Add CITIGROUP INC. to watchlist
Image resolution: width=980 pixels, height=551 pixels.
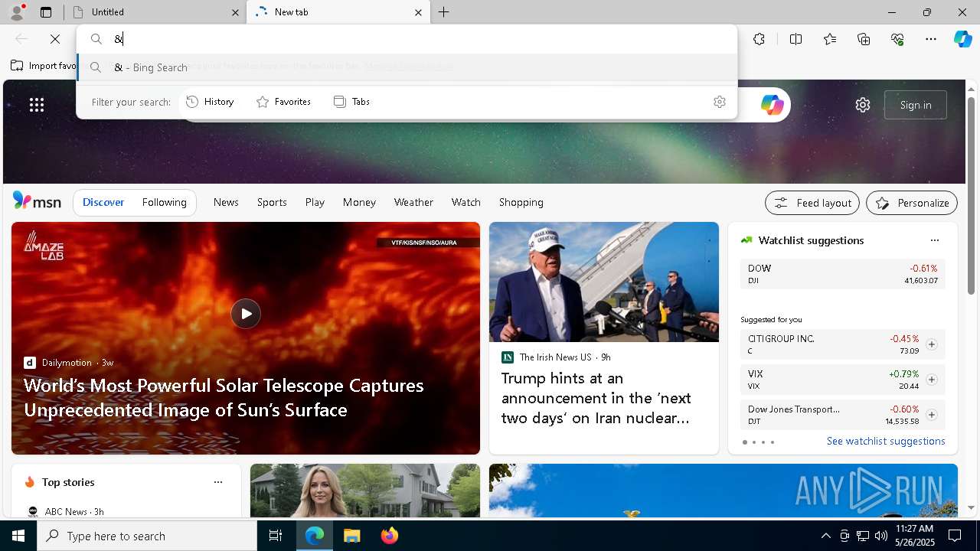[x=931, y=344]
